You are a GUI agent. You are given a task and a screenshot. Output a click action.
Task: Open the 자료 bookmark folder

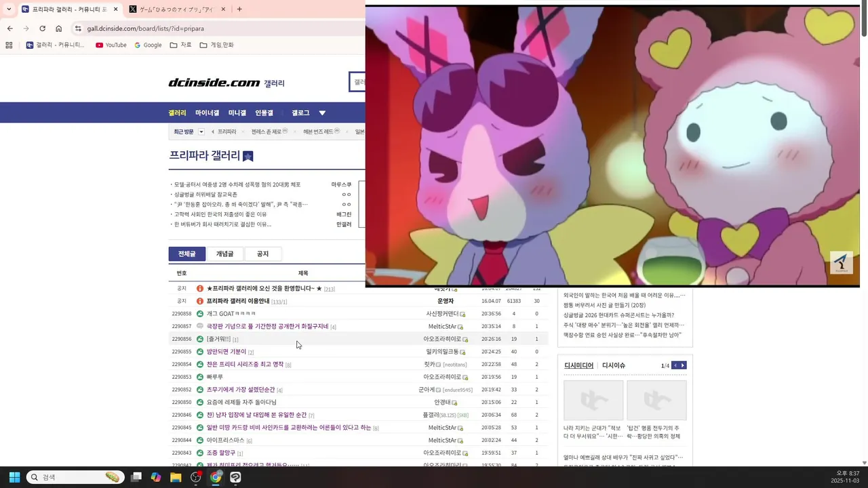[180, 45]
